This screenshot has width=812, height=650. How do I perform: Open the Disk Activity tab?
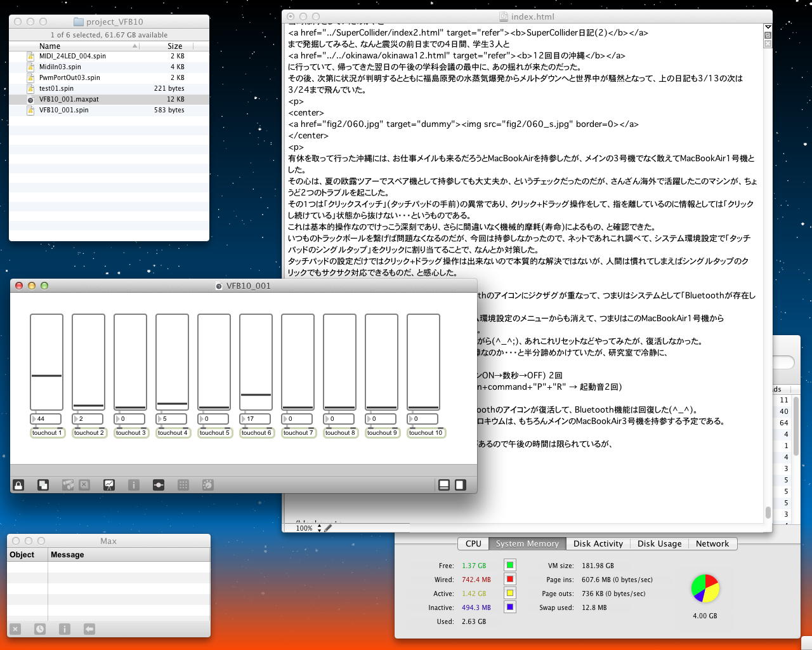tap(598, 543)
